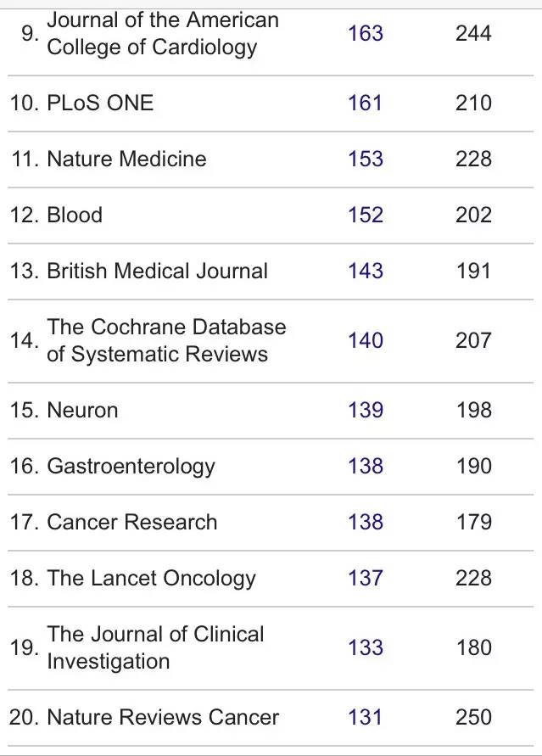The height and width of the screenshot is (756, 542).
Task: Click Nature Reviews Cancer h5-index 131
Action: coord(366,718)
